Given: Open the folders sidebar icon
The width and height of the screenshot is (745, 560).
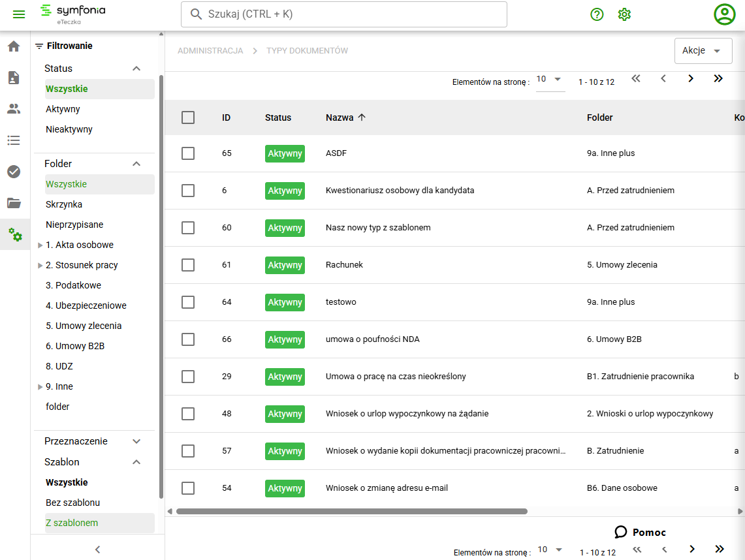Looking at the screenshot, I should pyautogui.click(x=14, y=203).
